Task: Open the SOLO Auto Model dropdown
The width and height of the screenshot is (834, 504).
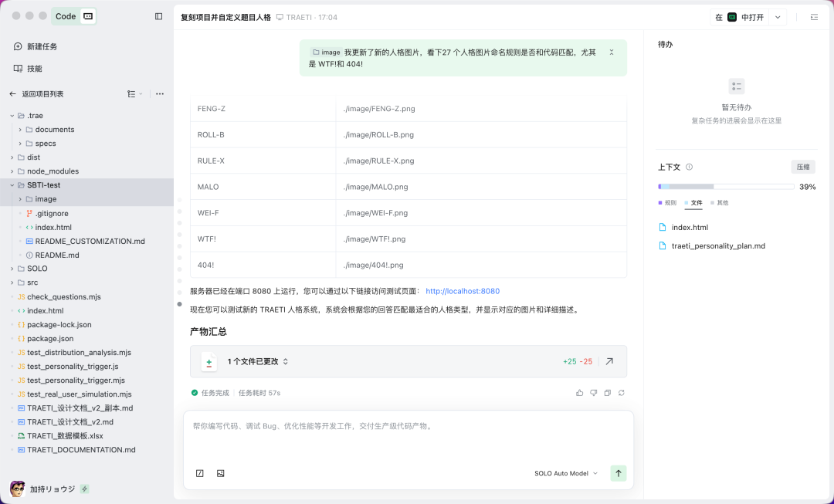Action: pos(564,473)
